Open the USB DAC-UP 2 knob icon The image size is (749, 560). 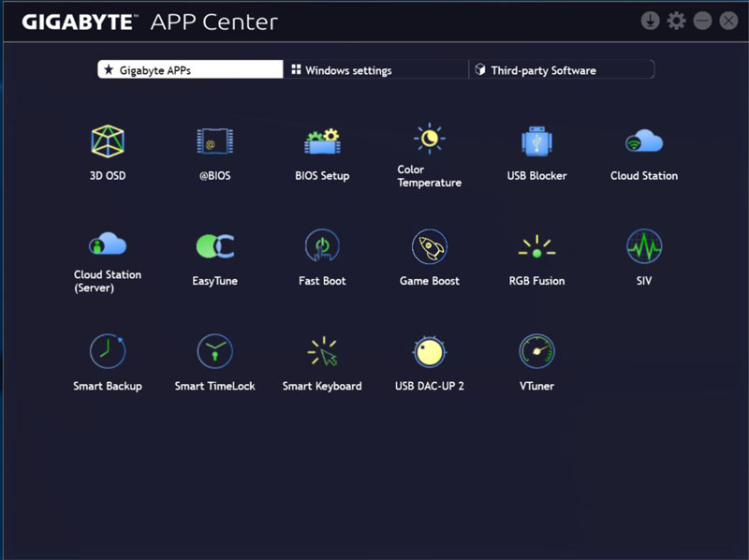(x=430, y=352)
